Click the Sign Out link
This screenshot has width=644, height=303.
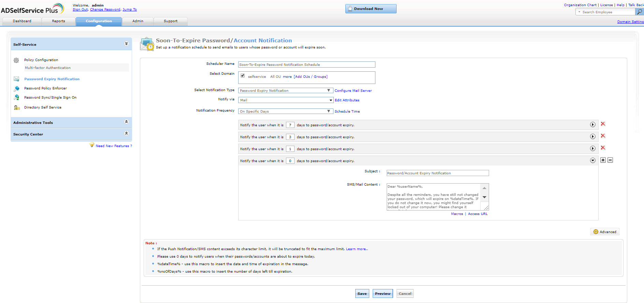coord(80,10)
